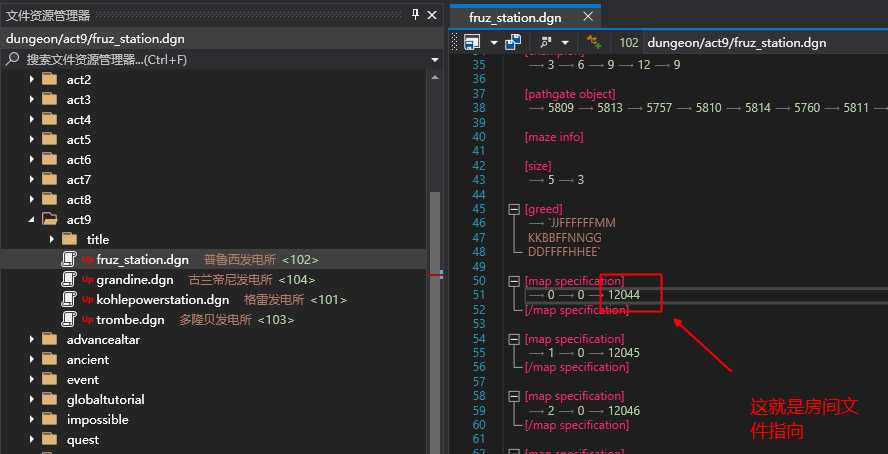Expand the act7 folder
This screenshot has width=888, height=454.
pos(31,179)
